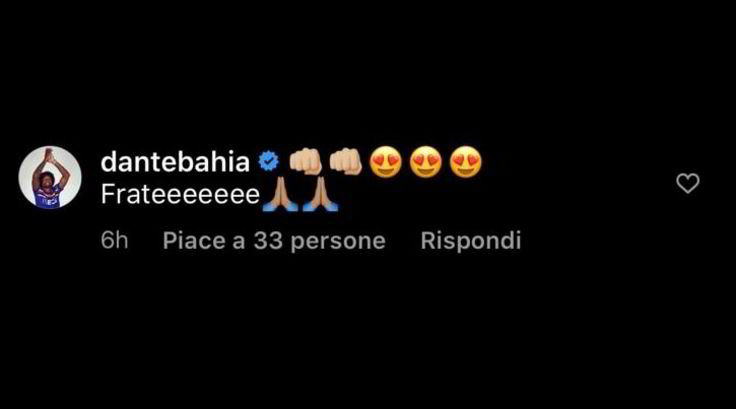Click the last heart-eyes emoji
736x409 pixels.
pyautogui.click(x=466, y=162)
